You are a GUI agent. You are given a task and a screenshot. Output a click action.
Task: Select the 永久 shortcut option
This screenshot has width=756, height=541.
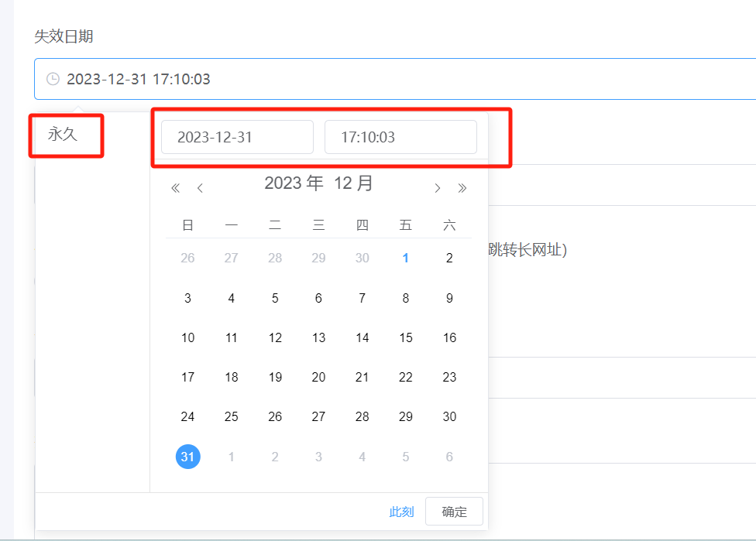(x=63, y=134)
